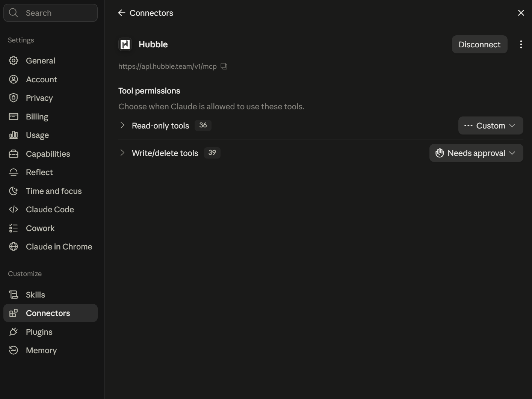The image size is (532, 399).
Task: Go back using the left arrow
Action: (x=122, y=13)
